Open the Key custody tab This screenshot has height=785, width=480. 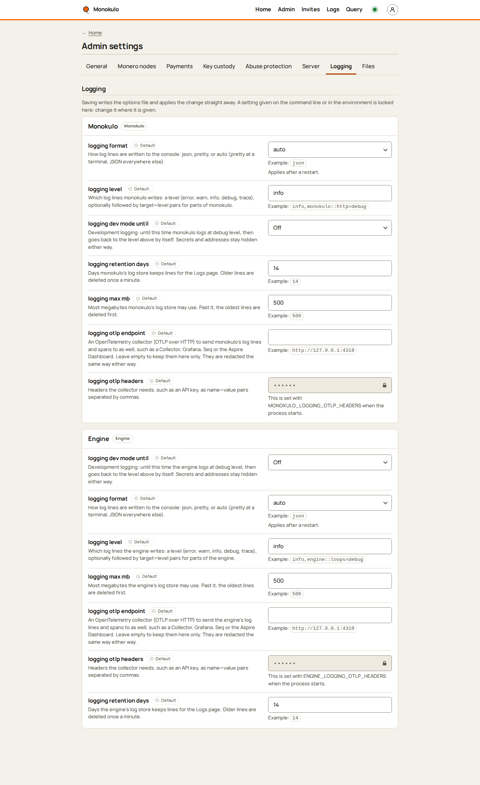click(x=219, y=66)
